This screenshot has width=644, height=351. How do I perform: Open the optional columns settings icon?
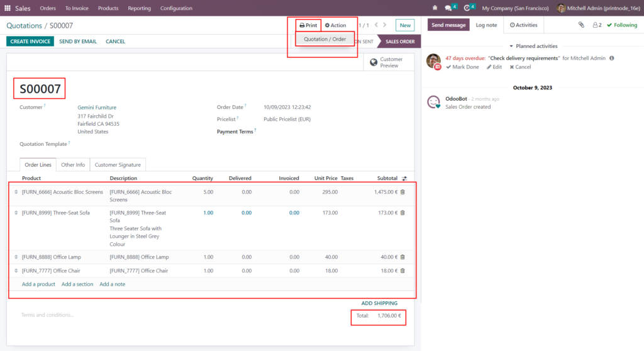pyautogui.click(x=404, y=179)
